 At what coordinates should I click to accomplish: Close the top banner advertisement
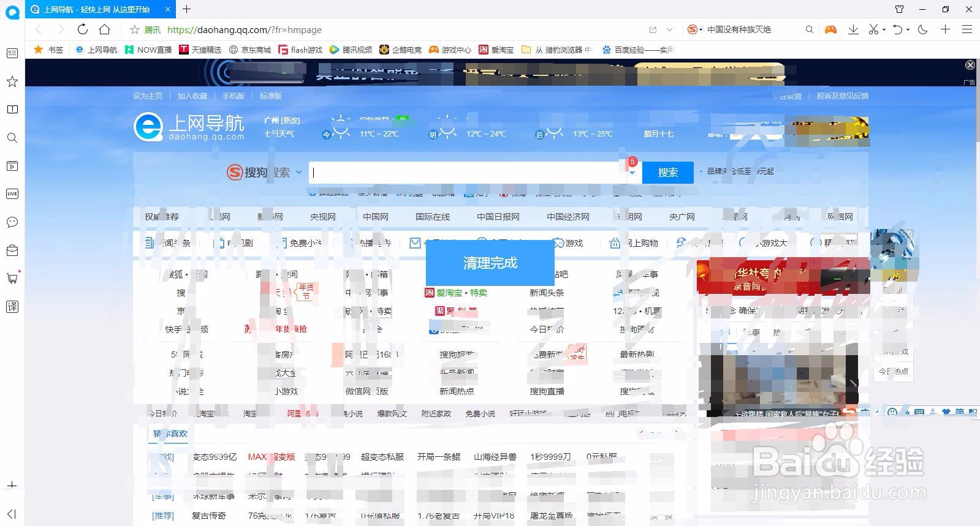(x=970, y=65)
